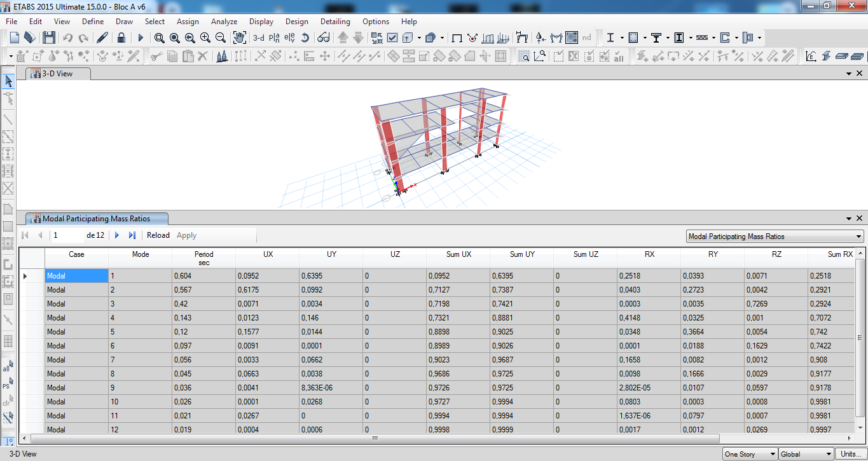The height and width of the screenshot is (461, 868).
Task: Open steel I-section design dropdown arrow
Action: (x=623, y=38)
